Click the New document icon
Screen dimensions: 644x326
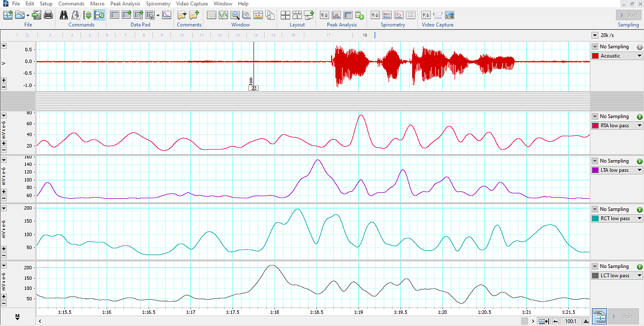tap(8, 15)
